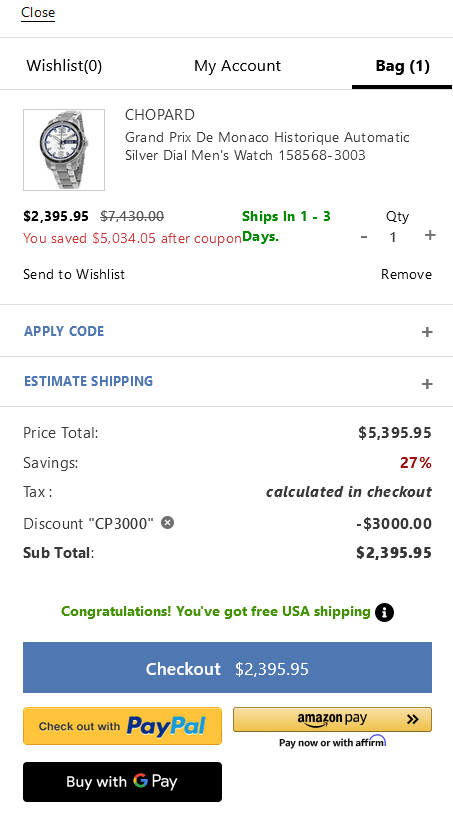
Task: Open the Grand Prix De Monaco product title
Action: 267,146
